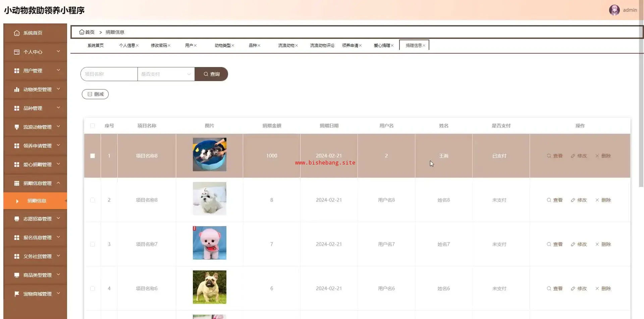
Task: Check the checkbox for the 姓名8 row
Action: (x=93, y=200)
